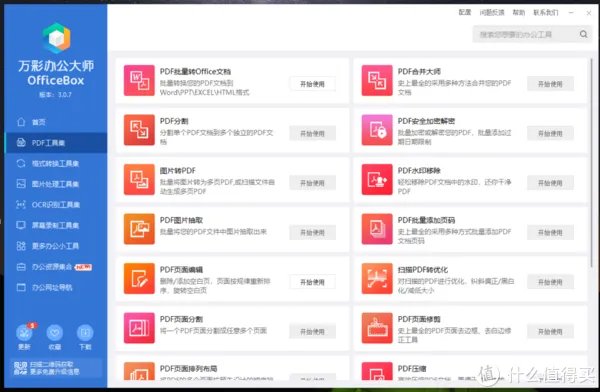Click 开始使用 for PDF水印移除
The width and height of the screenshot is (600, 392).
click(x=550, y=183)
